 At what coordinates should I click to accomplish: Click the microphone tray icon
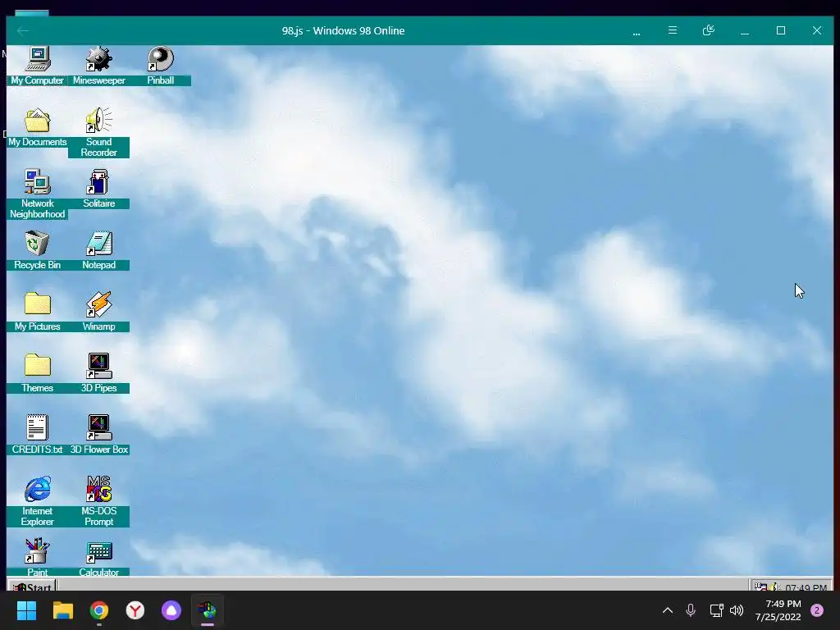[x=691, y=610]
